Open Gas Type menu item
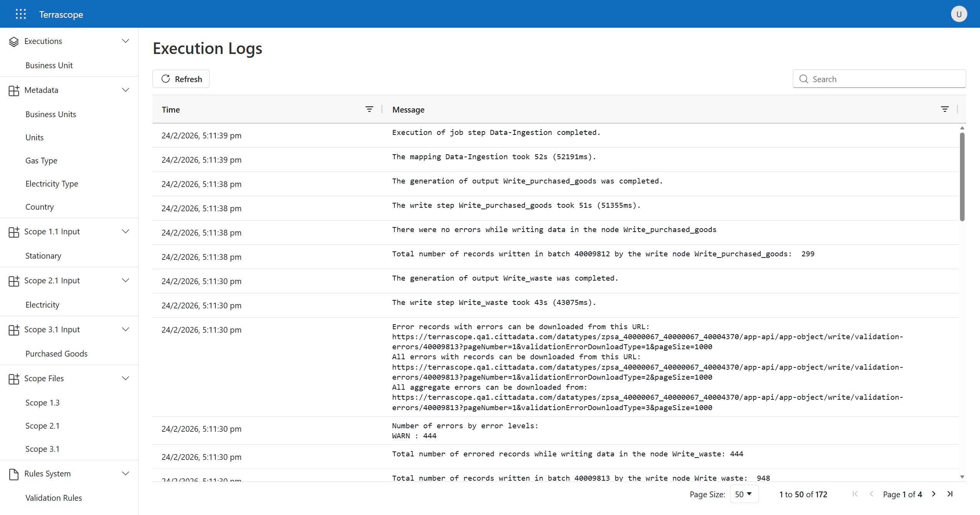Screen dimensions: 980x515 click(x=41, y=160)
